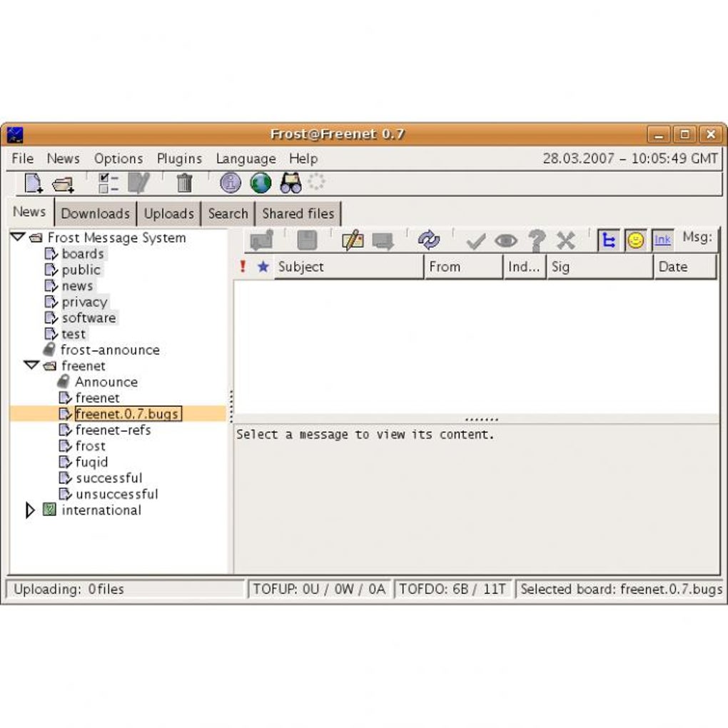
Task: Click the new board icon in toolbar
Action: pos(34,183)
